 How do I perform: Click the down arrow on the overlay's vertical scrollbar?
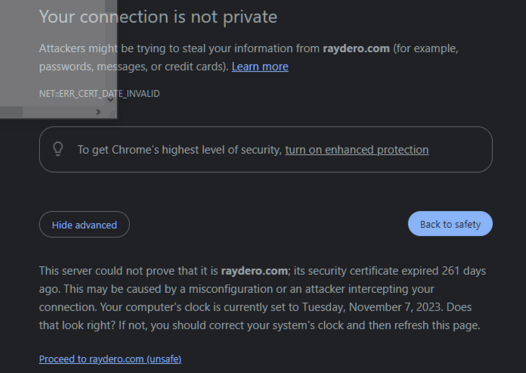pos(110,100)
